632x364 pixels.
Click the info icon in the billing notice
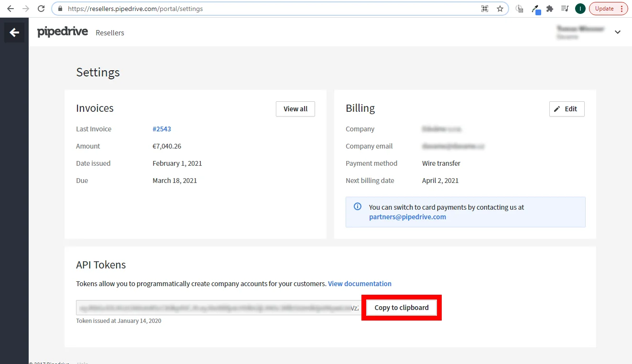coord(358,207)
